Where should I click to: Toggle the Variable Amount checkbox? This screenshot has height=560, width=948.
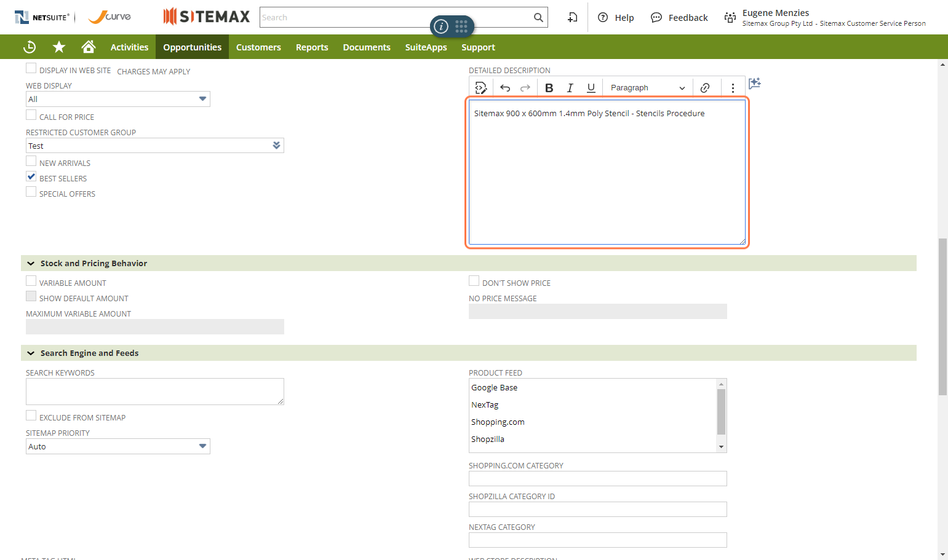[31, 281]
